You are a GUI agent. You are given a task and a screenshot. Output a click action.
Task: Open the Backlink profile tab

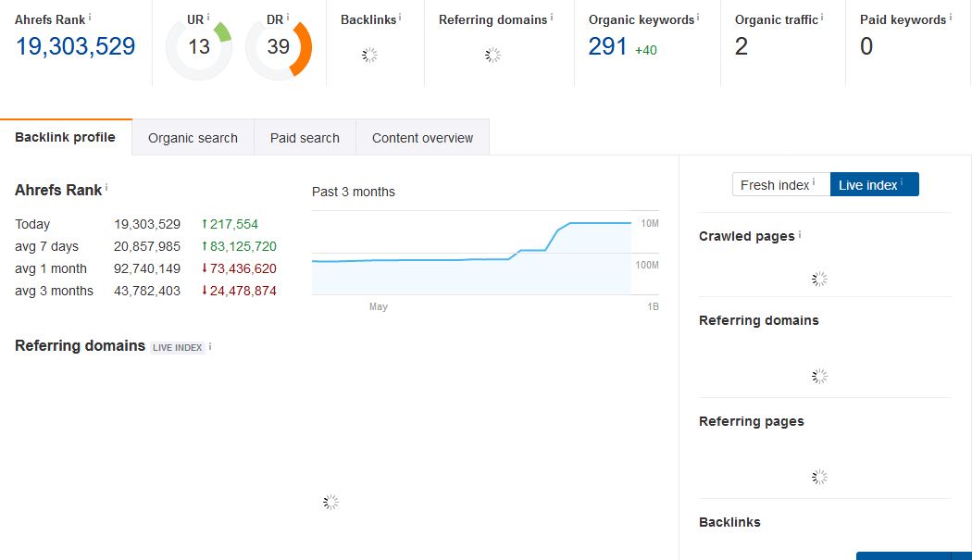[x=66, y=137]
